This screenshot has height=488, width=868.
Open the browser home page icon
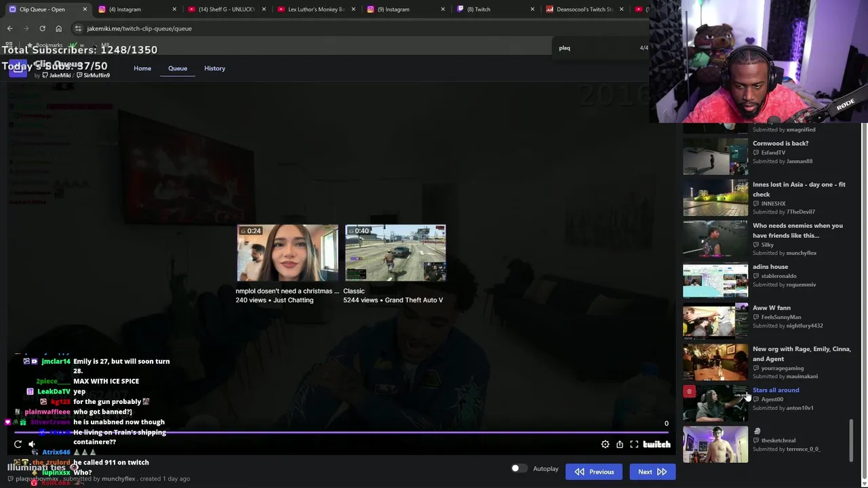(x=58, y=28)
